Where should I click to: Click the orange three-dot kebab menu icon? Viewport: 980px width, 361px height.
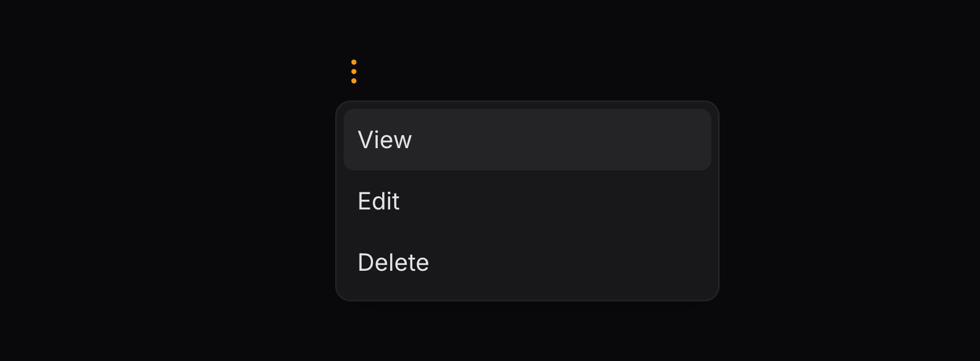coord(354,72)
